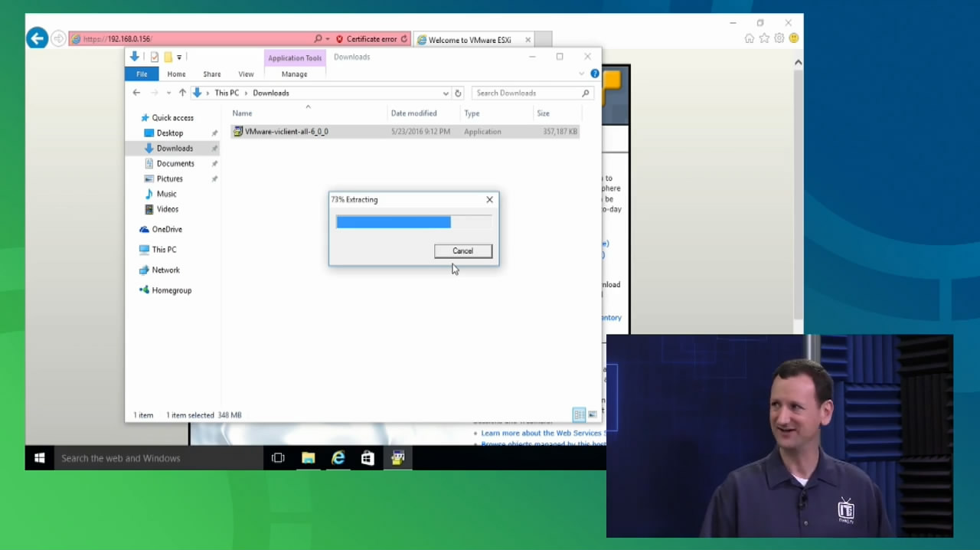Open Music folder in the sidebar
Viewport: 980px width, 550px height.
click(166, 195)
